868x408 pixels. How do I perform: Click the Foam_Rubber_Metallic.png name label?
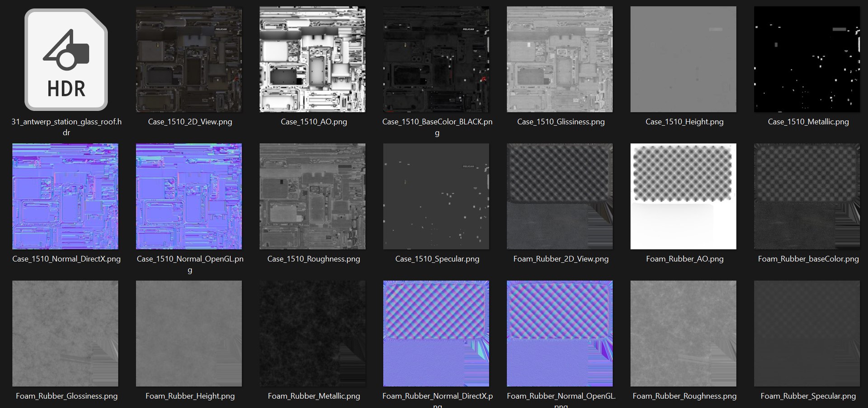point(314,396)
